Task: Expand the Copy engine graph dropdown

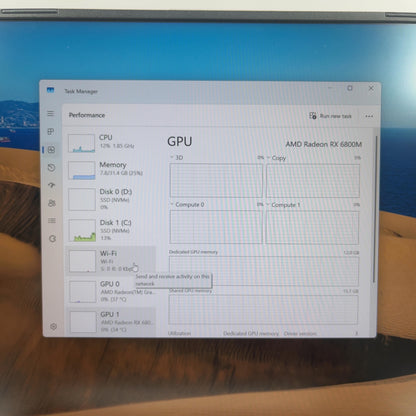Action: click(268, 158)
